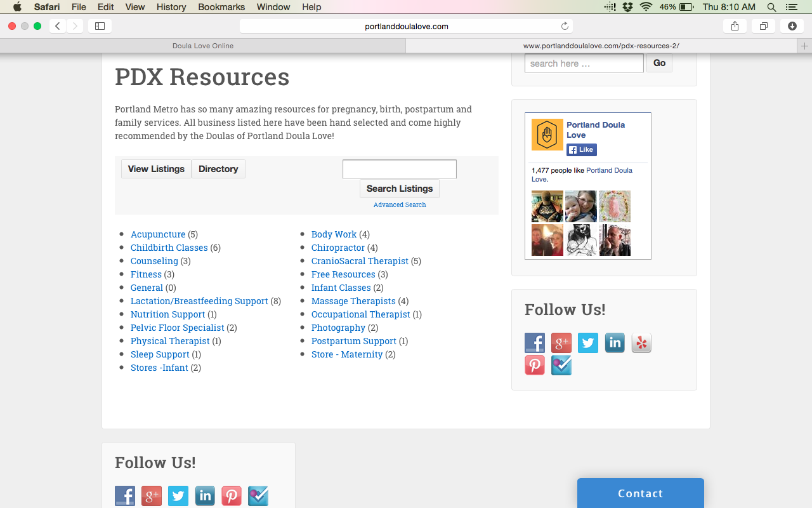Open Twitter icon in sidebar Follow Us
812x508 pixels.
[x=588, y=343]
